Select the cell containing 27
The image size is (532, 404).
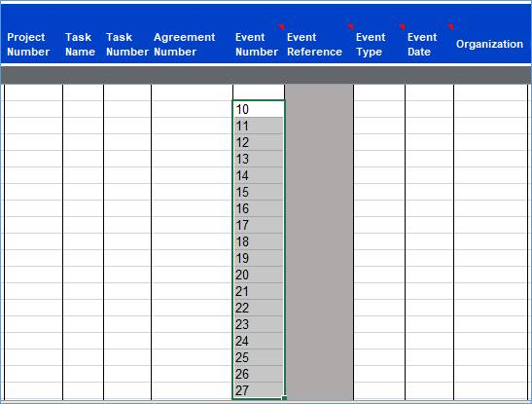point(259,390)
